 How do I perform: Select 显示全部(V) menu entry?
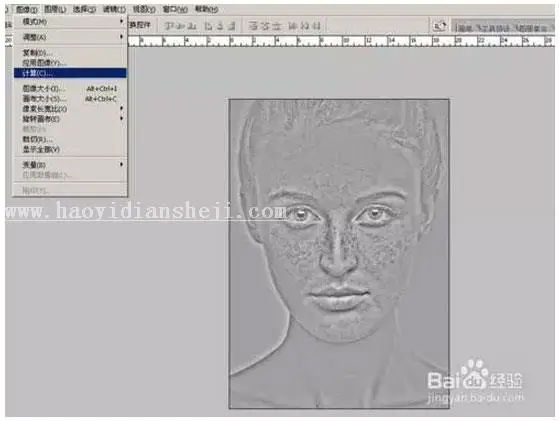[70, 149]
